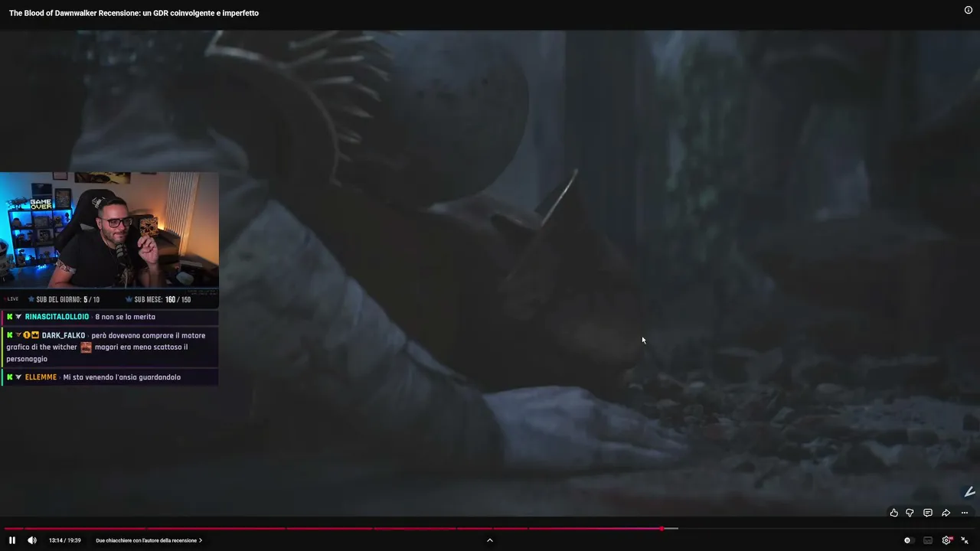Click the chat message '8 non se lo merita'

tap(125, 317)
